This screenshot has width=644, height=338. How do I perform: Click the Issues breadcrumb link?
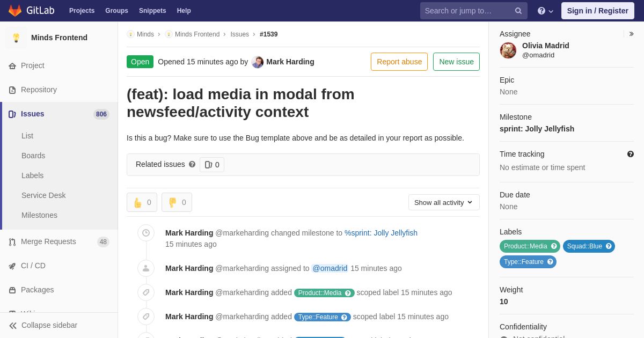(x=239, y=34)
